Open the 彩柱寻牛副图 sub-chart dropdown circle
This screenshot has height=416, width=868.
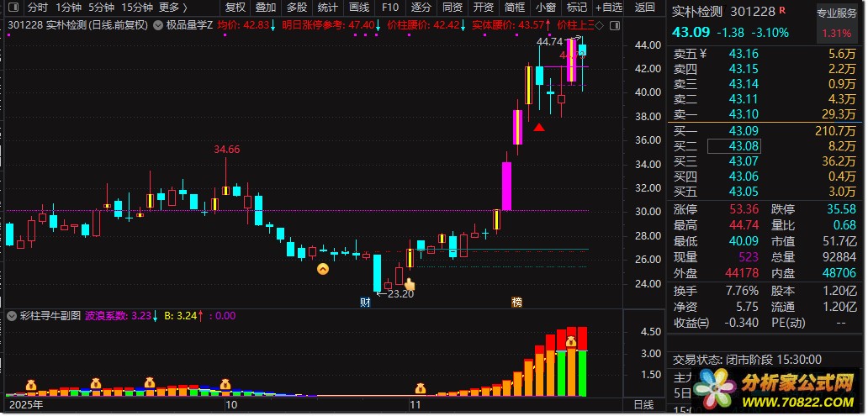pyautogui.click(x=12, y=316)
